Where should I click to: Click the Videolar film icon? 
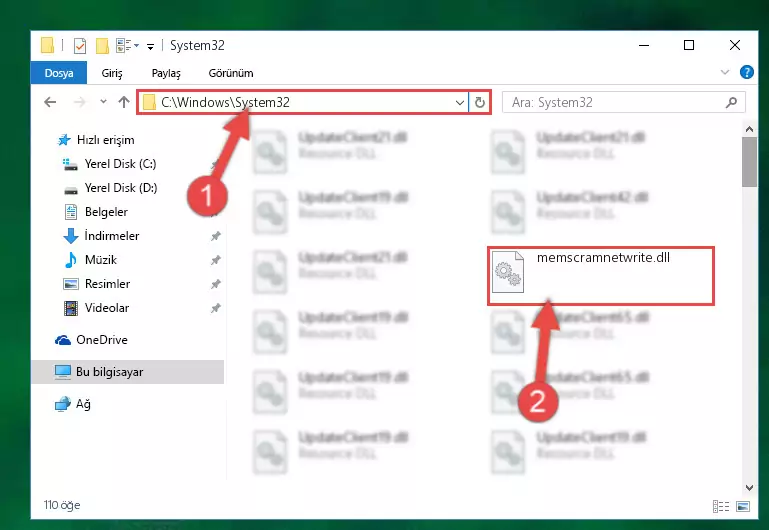[71, 308]
